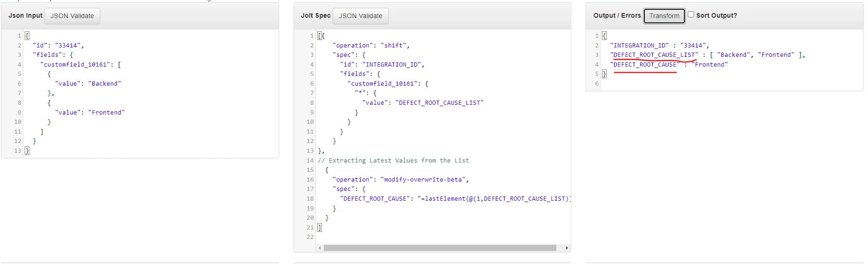The image size is (868, 264).
Task: Click the Transform button
Action: [x=664, y=16]
